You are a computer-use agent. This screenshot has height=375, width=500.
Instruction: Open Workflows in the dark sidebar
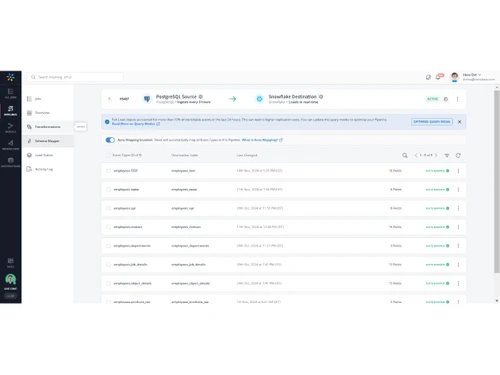click(11, 145)
